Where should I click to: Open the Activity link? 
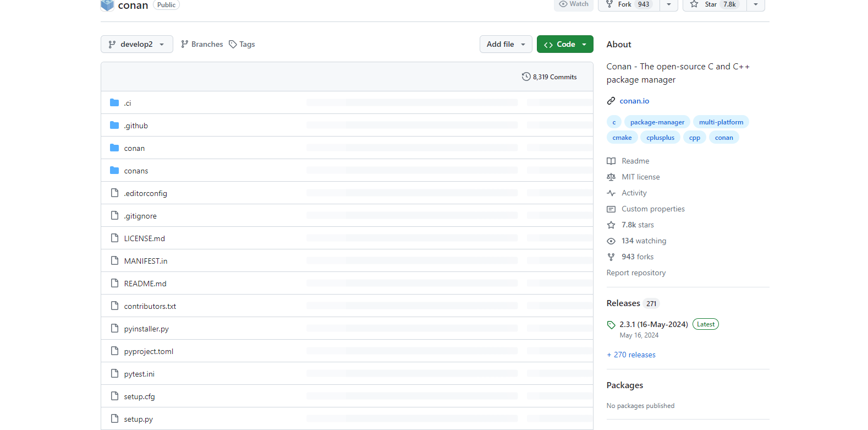[634, 193]
